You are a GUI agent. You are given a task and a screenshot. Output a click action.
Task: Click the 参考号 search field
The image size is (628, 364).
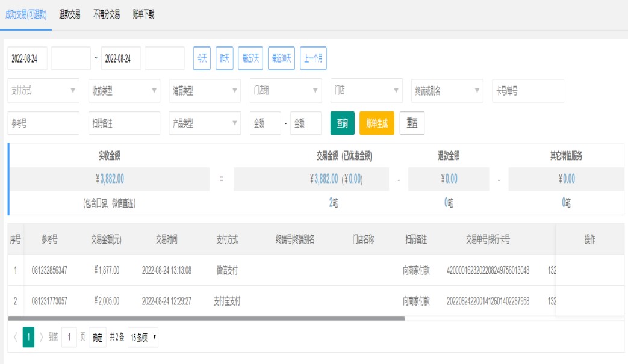coord(43,123)
